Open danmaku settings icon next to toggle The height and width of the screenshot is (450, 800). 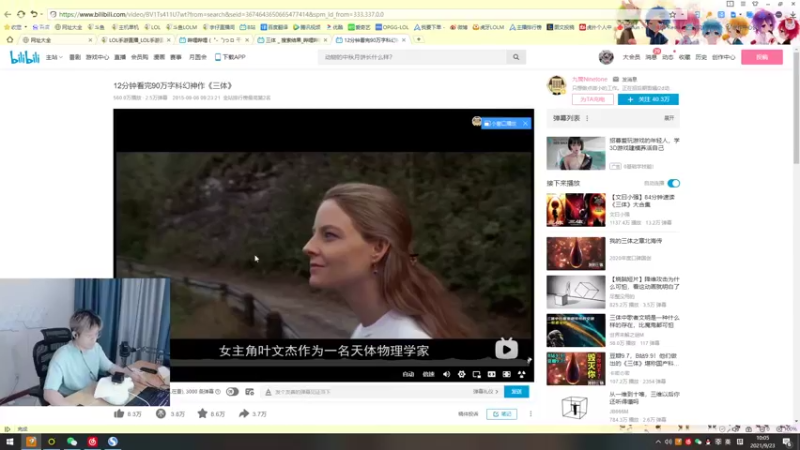pos(249,392)
